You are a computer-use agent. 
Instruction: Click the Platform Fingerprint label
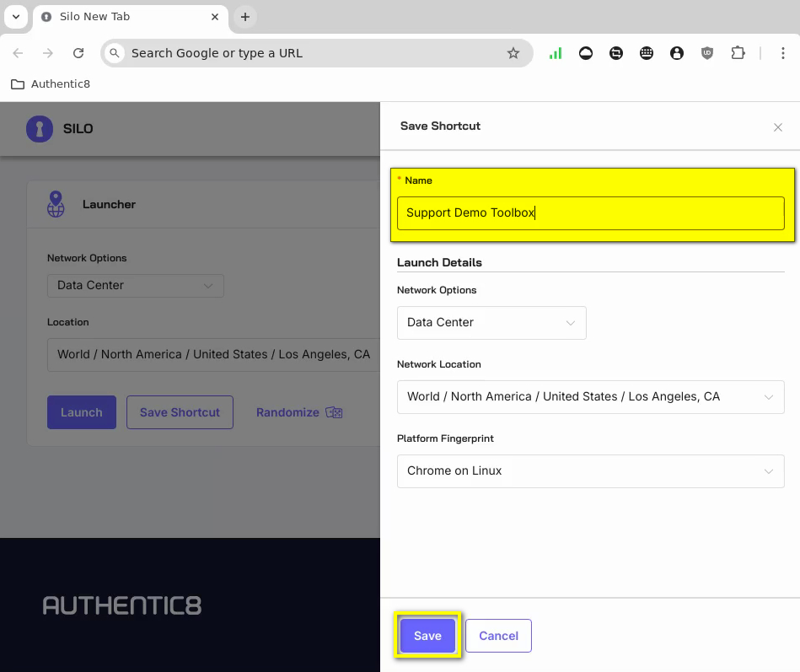point(445,438)
